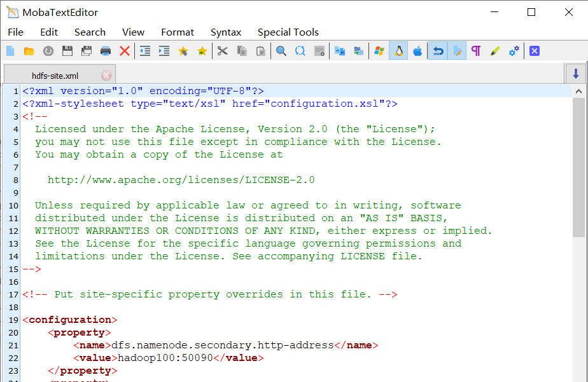Click the 'Put site-specific property overrides' comment
This screenshot has height=382, width=588.
click(x=209, y=294)
